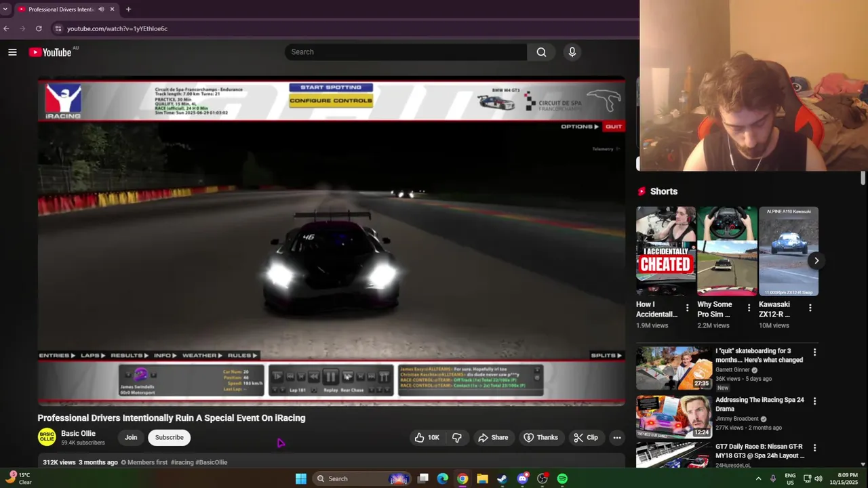Open options for "How I Accidentall..." short
This screenshot has width=868, height=488.
pyautogui.click(x=688, y=308)
